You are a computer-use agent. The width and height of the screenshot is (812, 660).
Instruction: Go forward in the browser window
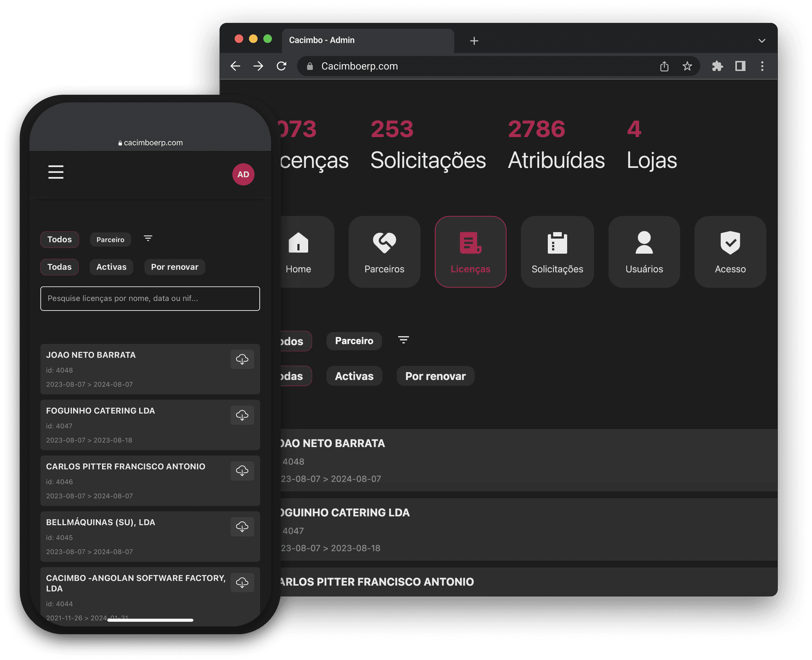pyautogui.click(x=258, y=66)
